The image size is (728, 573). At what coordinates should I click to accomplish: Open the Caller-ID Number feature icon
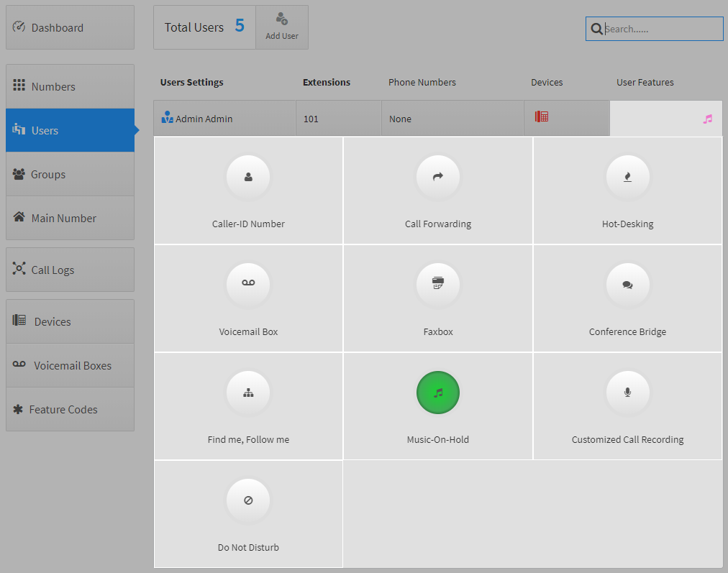coord(248,177)
